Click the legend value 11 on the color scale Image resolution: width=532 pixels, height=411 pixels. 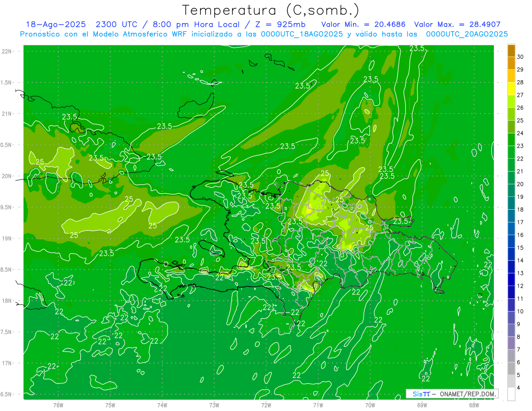pos(520,298)
